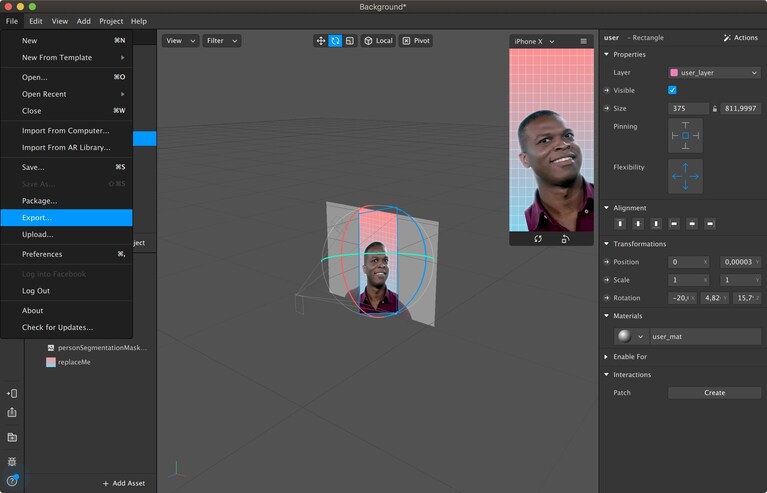Image resolution: width=767 pixels, height=493 pixels.
Task: Click the simulator restart arrows icon
Action: pos(538,239)
